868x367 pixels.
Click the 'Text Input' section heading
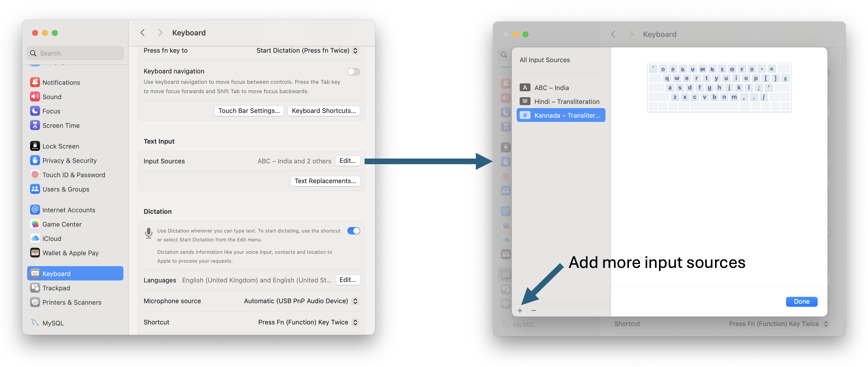159,141
